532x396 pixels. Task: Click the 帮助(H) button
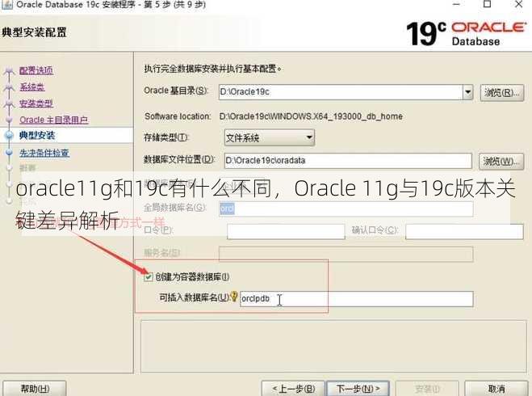35,389
